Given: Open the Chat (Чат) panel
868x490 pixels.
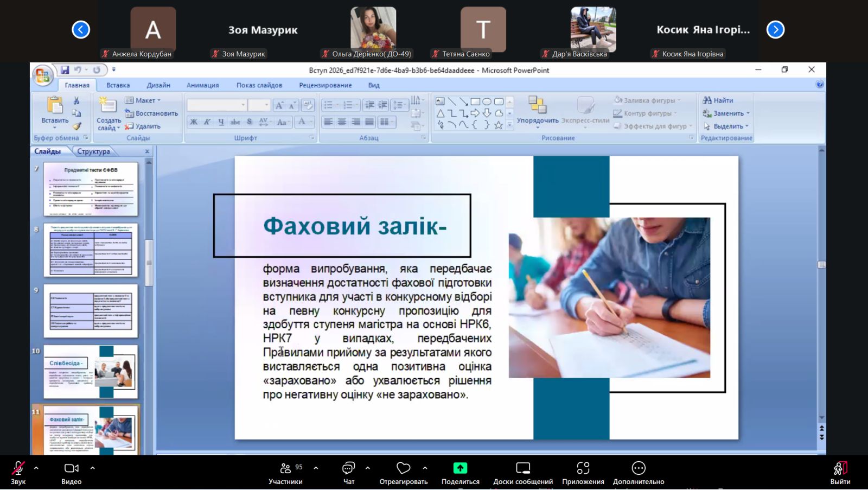Looking at the screenshot, I should tap(348, 468).
